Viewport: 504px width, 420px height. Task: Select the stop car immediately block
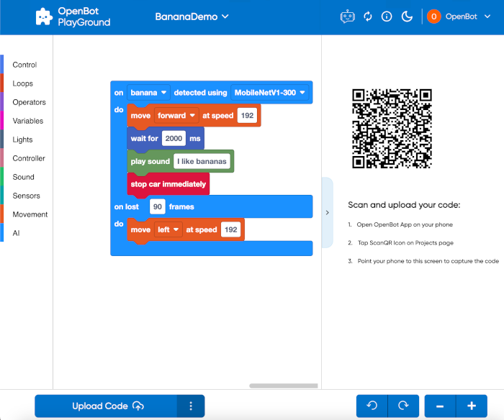click(x=168, y=184)
